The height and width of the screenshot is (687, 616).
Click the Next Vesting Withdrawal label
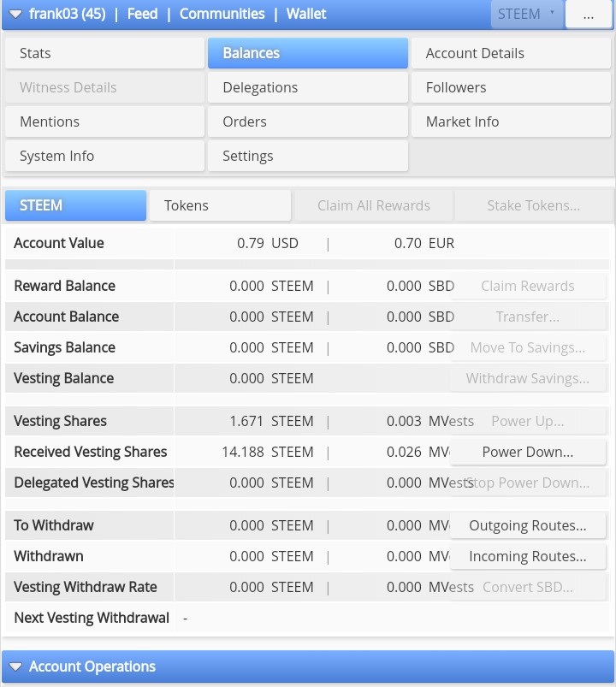point(92,618)
